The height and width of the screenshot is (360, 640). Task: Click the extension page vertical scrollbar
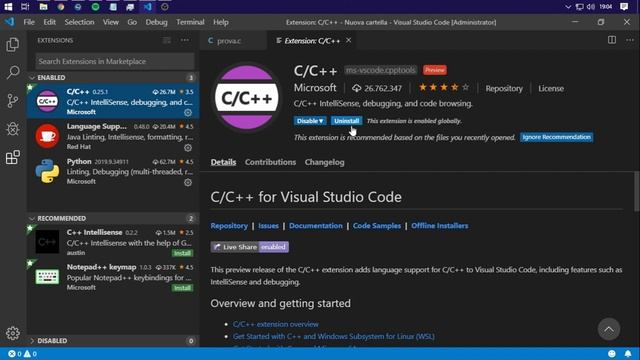637,192
